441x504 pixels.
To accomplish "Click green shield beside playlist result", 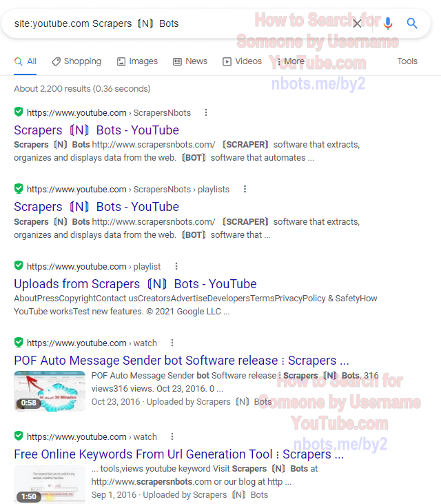I will click(x=19, y=265).
